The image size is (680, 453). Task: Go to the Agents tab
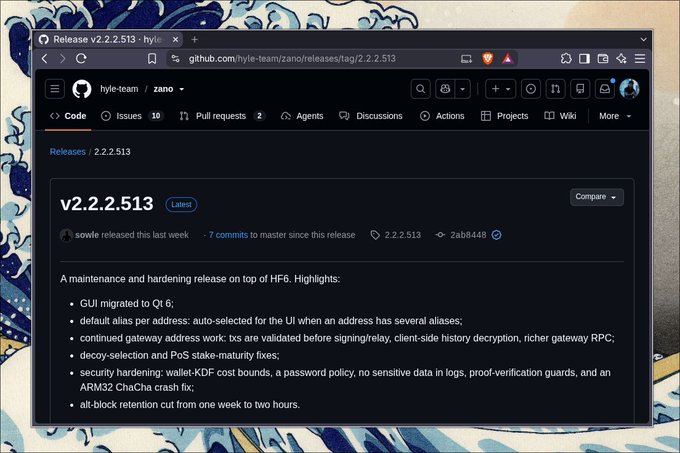[x=302, y=116]
